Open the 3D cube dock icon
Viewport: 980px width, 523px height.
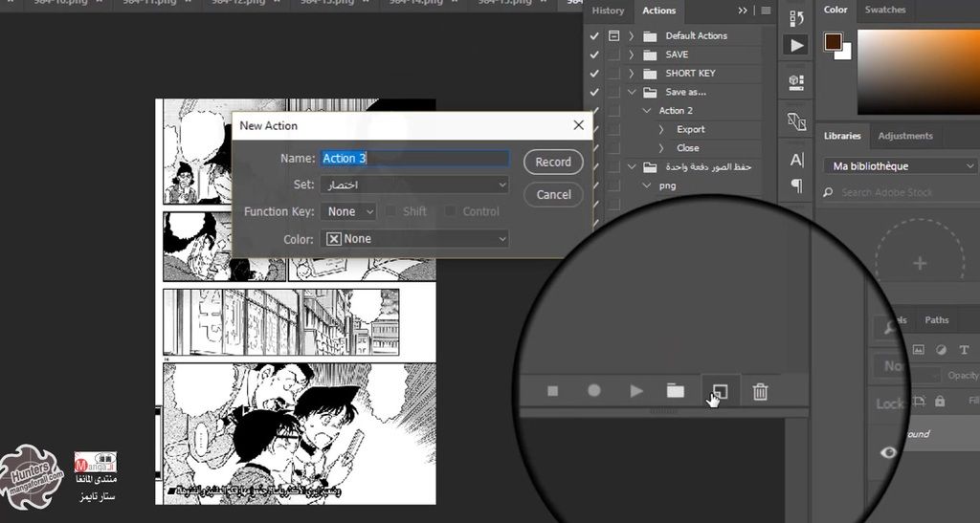(x=796, y=82)
